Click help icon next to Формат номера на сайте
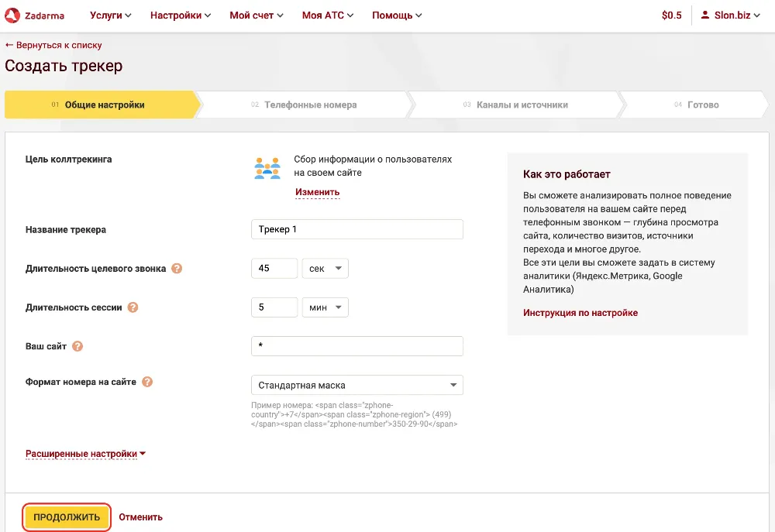775x532 pixels. click(146, 382)
